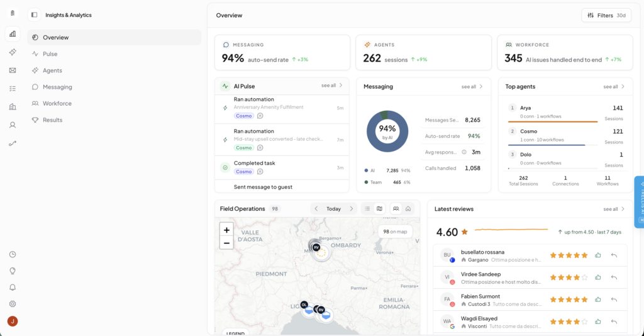Open the lightbulb ideas icon
The width and height of the screenshot is (644, 336).
tap(13, 271)
